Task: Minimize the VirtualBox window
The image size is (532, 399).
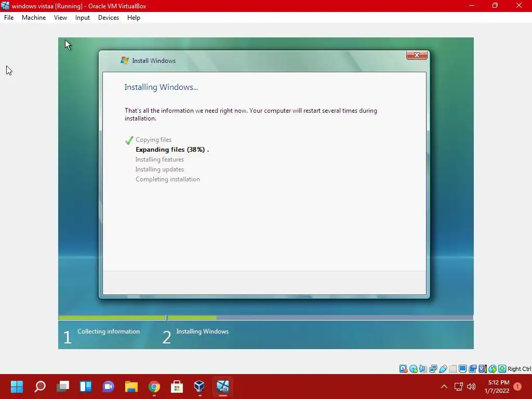Action: tap(472, 5)
